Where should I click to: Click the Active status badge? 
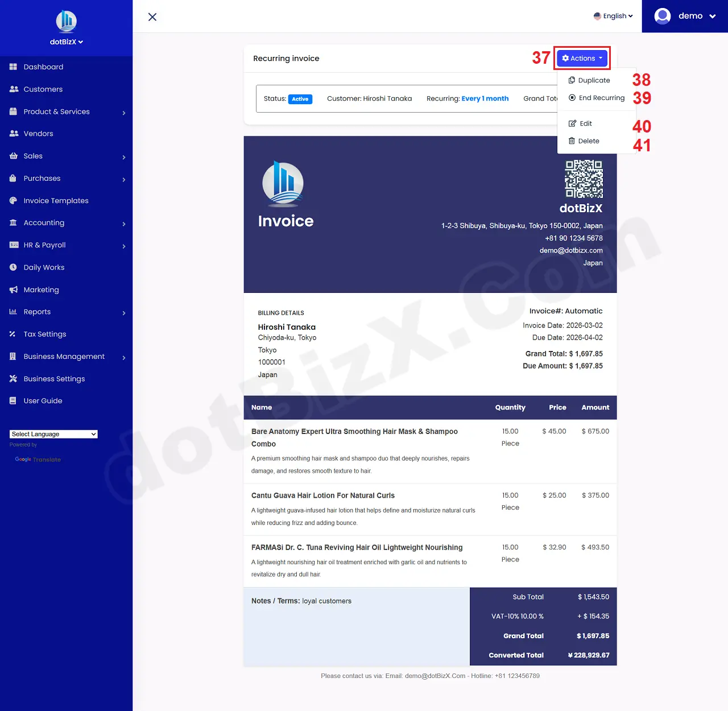300,98
